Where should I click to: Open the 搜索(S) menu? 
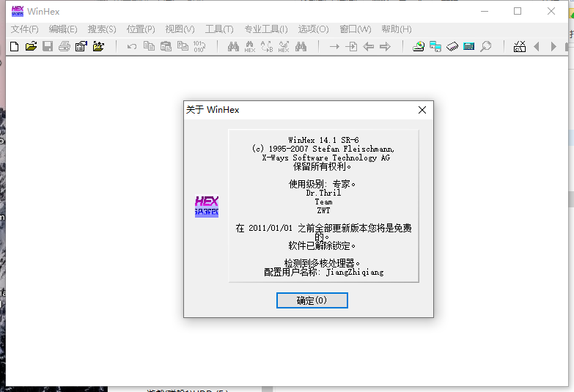102,29
